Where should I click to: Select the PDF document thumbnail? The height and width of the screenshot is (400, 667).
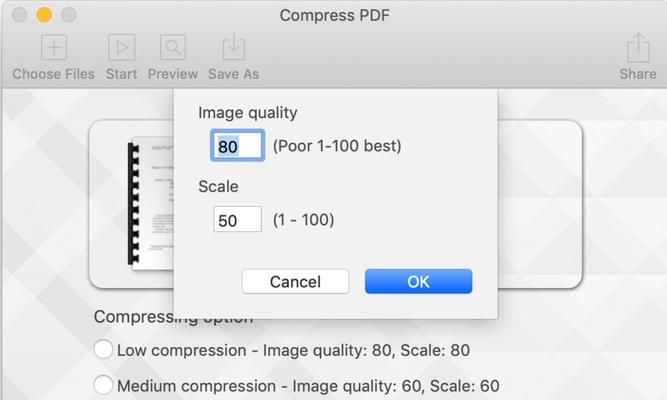(151, 203)
